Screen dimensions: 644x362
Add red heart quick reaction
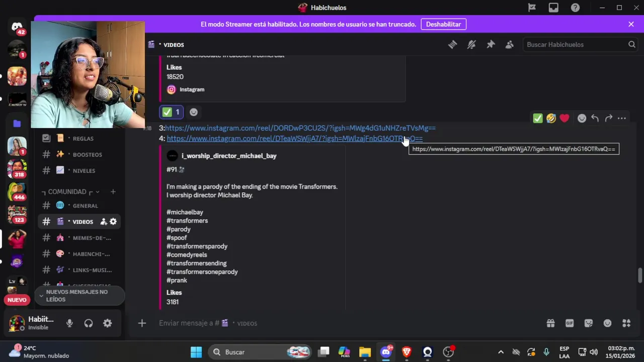coord(564,118)
